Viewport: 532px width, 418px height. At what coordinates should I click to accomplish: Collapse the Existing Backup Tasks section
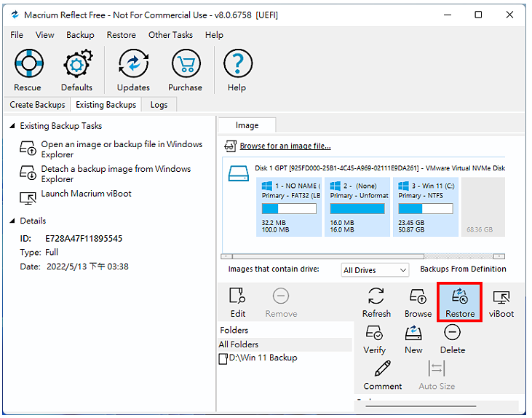coord(12,126)
